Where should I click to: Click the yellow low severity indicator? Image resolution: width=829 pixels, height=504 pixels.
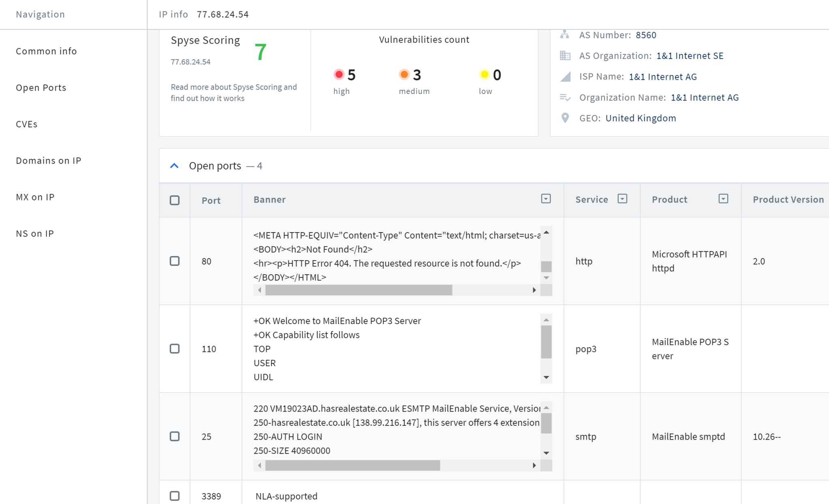point(485,74)
